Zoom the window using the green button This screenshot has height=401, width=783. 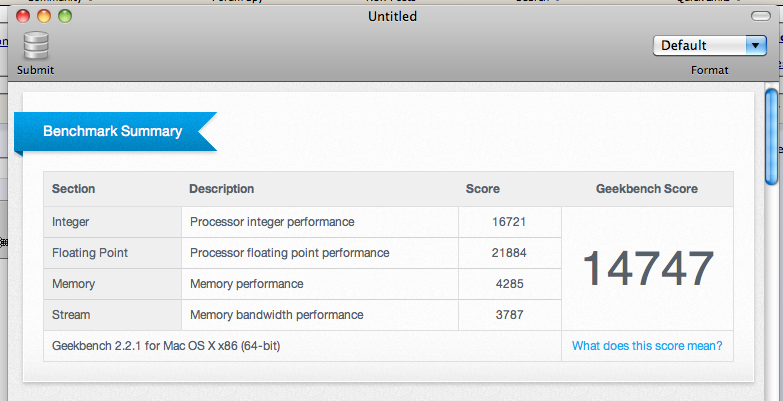pos(65,16)
